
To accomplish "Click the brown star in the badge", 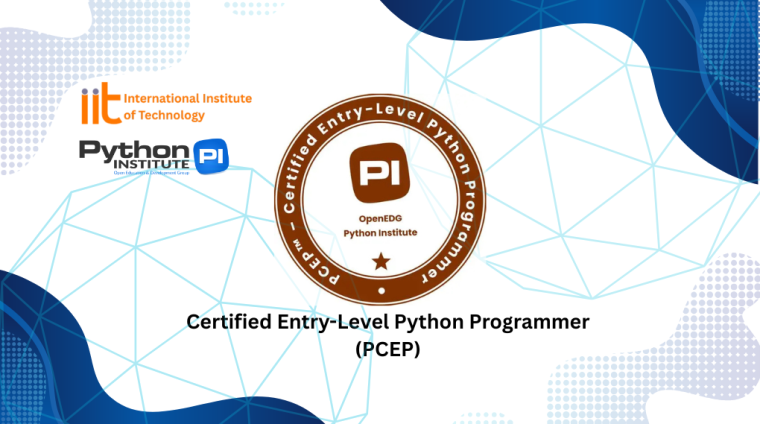I will coord(381,262).
